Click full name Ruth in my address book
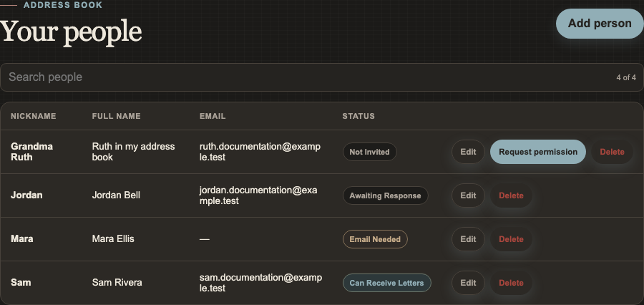 point(134,152)
